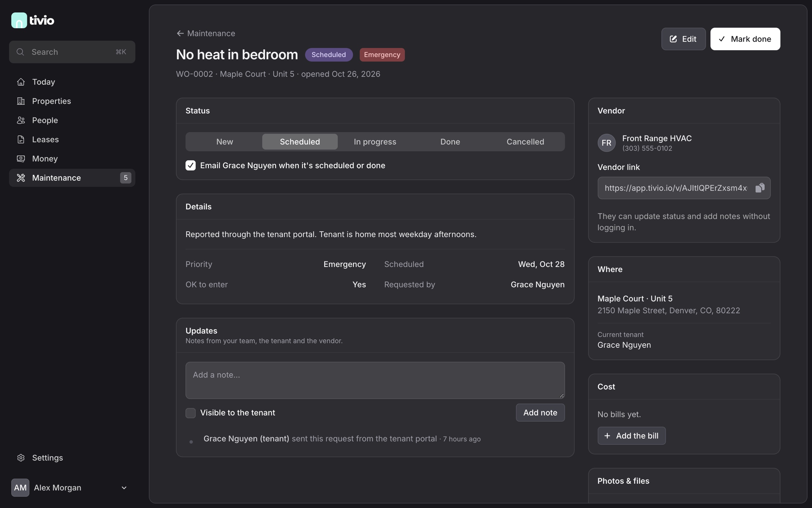
Task: Click the Mark done button
Action: click(745, 39)
